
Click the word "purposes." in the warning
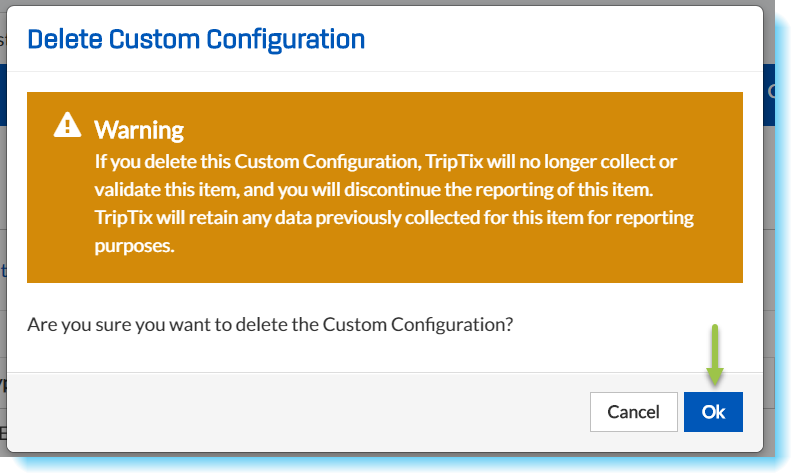click(x=135, y=246)
